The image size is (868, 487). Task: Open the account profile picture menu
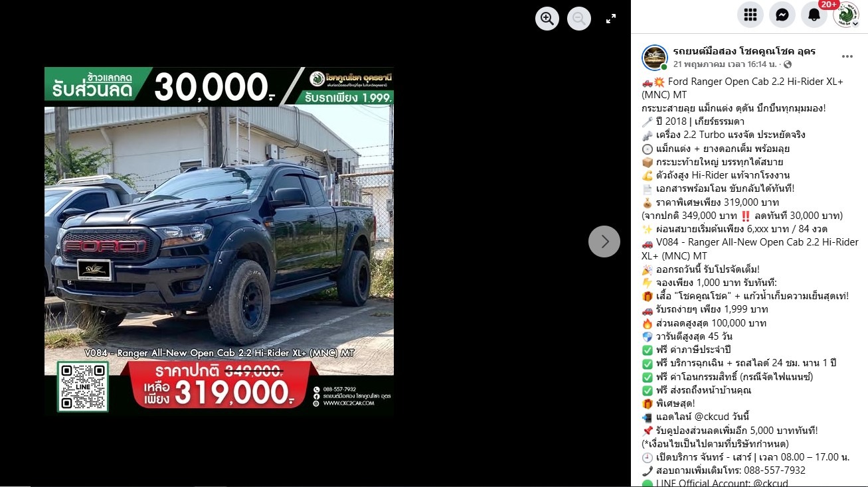tap(847, 15)
